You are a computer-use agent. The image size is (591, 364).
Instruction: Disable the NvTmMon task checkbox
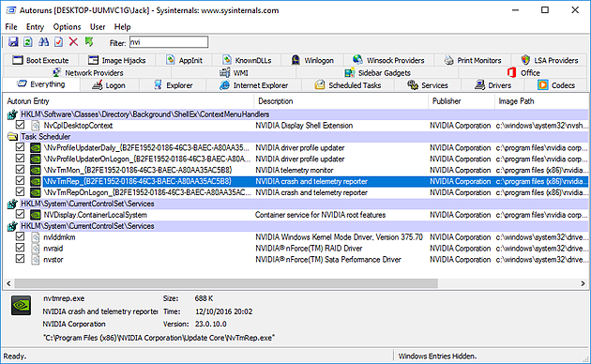(x=20, y=170)
